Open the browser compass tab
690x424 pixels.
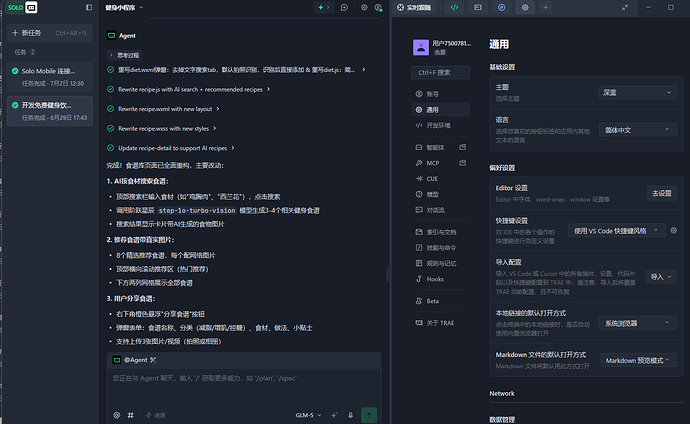click(x=502, y=7)
